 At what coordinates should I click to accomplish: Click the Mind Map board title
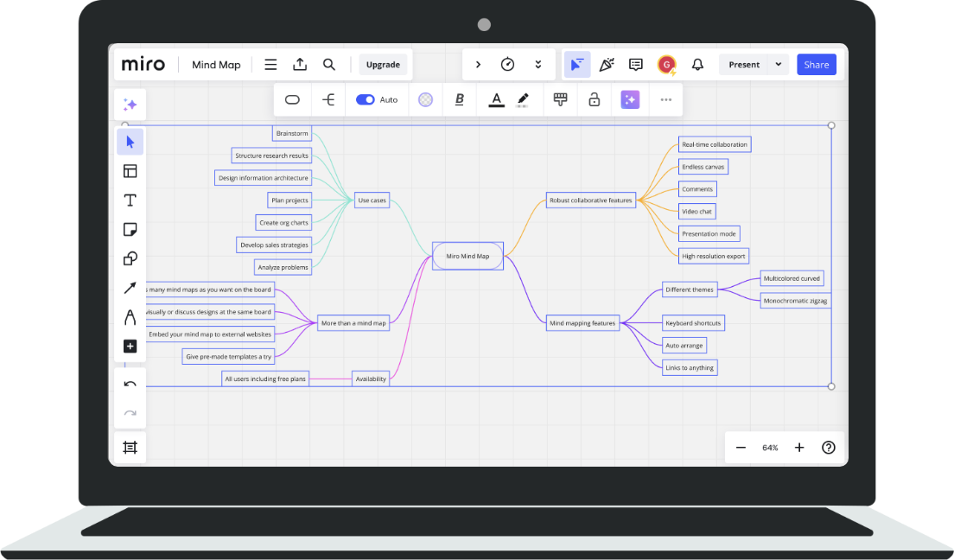[x=216, y=65]
